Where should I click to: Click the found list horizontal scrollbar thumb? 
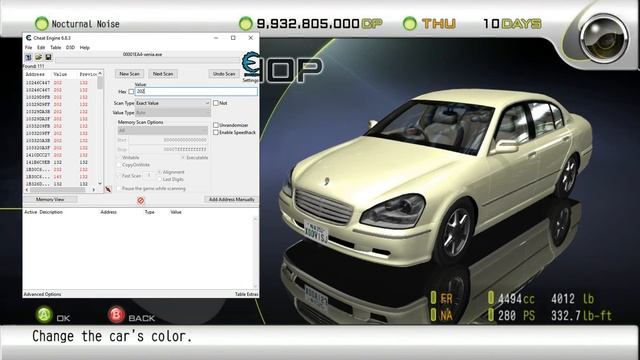[x=57, y=190]
